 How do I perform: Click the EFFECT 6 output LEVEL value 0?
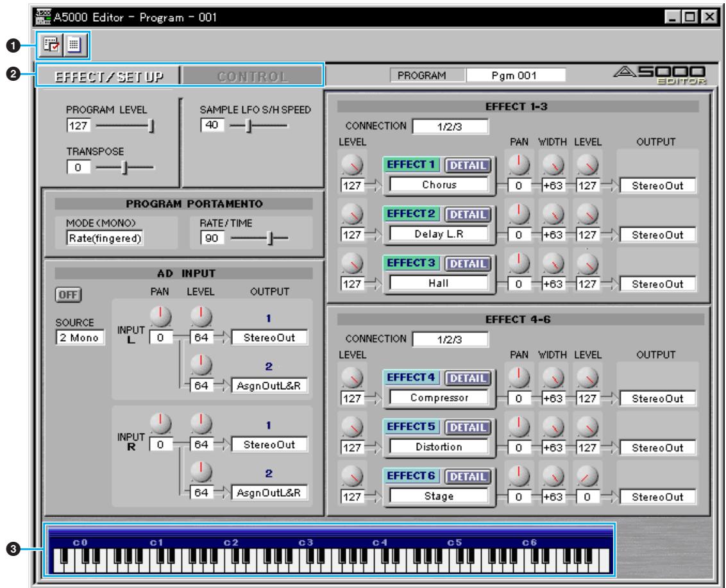pos(587,497)
